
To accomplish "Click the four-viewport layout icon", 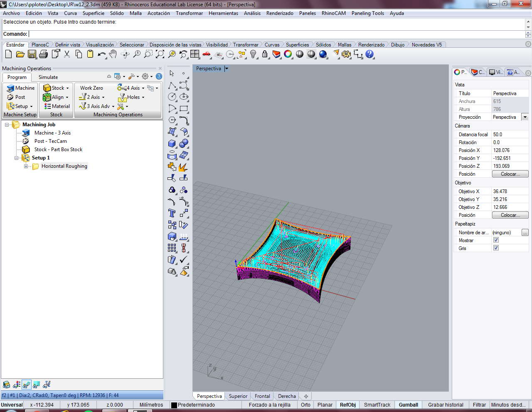I will [195, 54].
